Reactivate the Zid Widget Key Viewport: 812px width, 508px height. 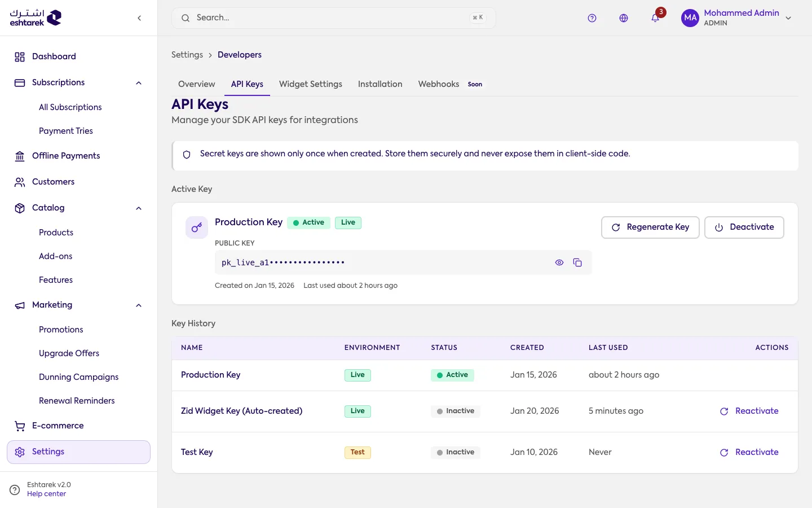coord(749,411)
